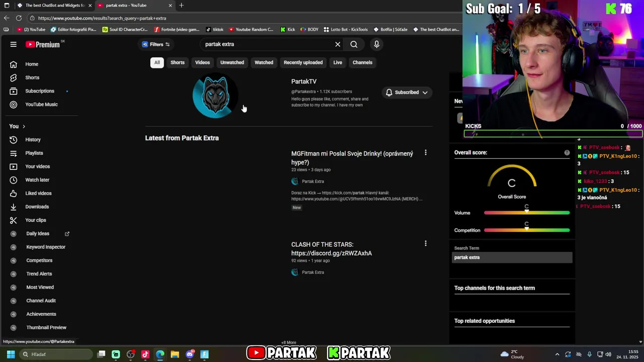Select the Live filter chip
The height and width of the screenshot is (362, 644).
(338, 62)
